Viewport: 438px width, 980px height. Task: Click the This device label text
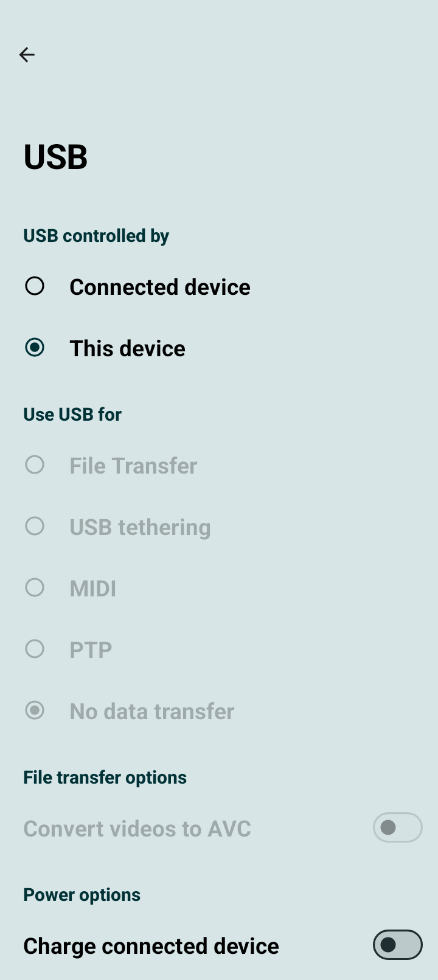point(127,348)
